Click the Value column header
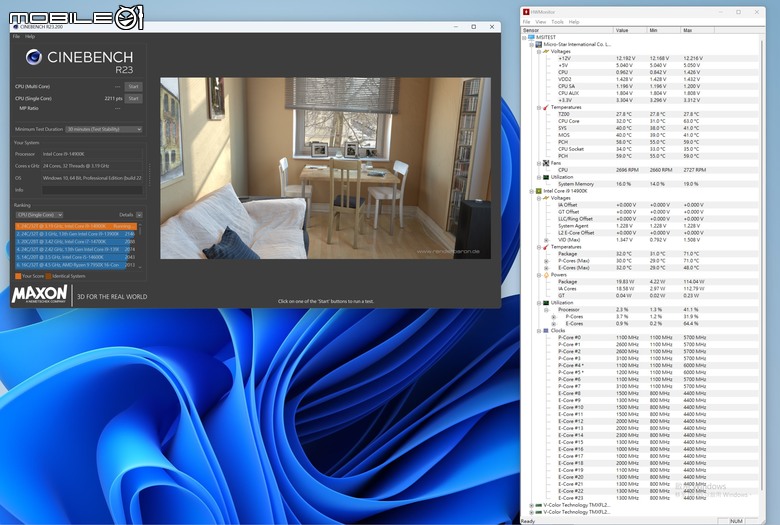The image size is (780, 525). [630, 30]
